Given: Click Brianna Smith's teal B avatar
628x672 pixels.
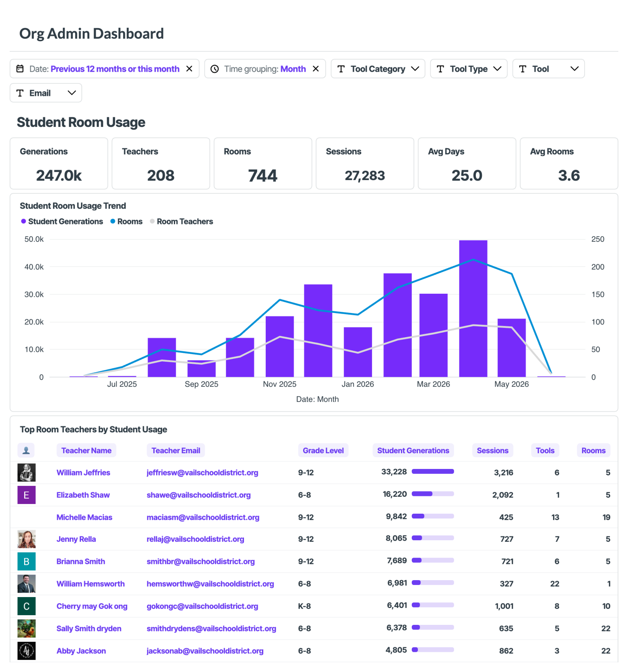Looking at the screenshot, I should [x=27, y=562].
